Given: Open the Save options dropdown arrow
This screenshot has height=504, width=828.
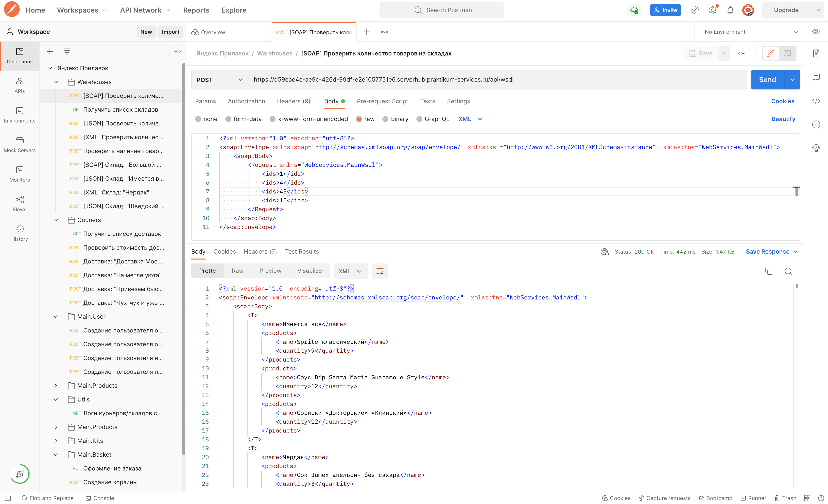Looking at the screenshot, I should 724,53.
